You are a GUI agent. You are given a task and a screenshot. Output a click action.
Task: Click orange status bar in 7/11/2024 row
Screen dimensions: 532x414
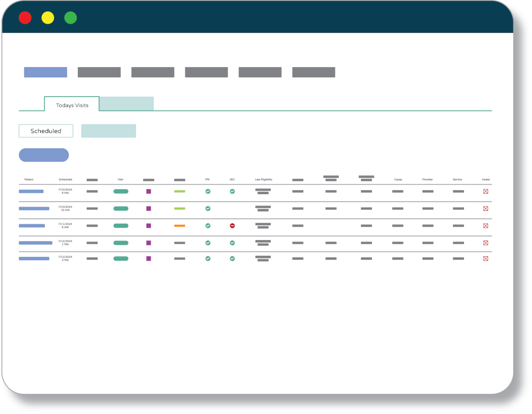[179, 226]
